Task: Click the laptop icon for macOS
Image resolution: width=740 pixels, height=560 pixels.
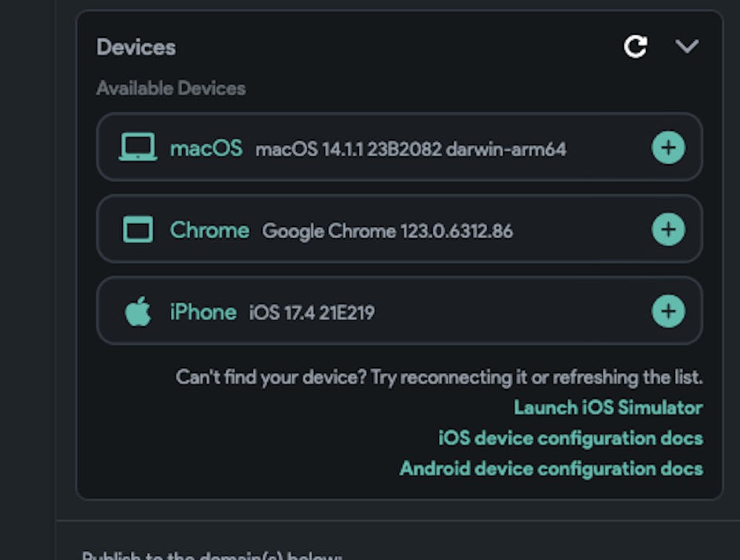Action: coord(138,148)
